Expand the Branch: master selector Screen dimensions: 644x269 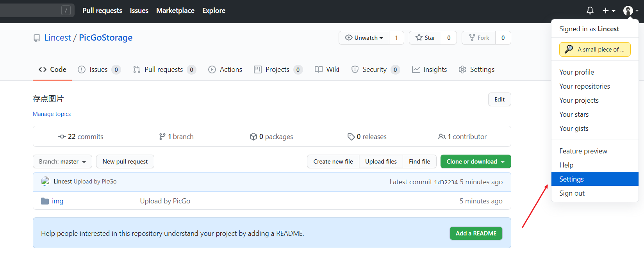tap(62, 162)
